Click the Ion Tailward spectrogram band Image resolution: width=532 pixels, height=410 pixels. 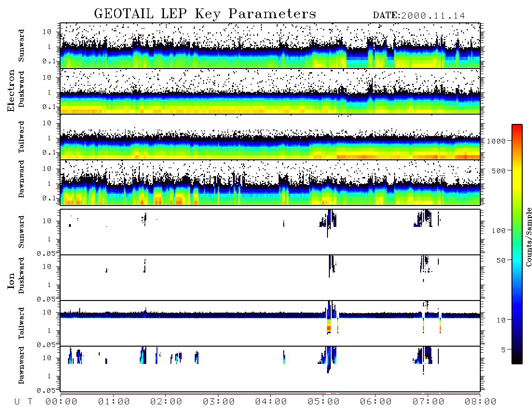[270, 315]
